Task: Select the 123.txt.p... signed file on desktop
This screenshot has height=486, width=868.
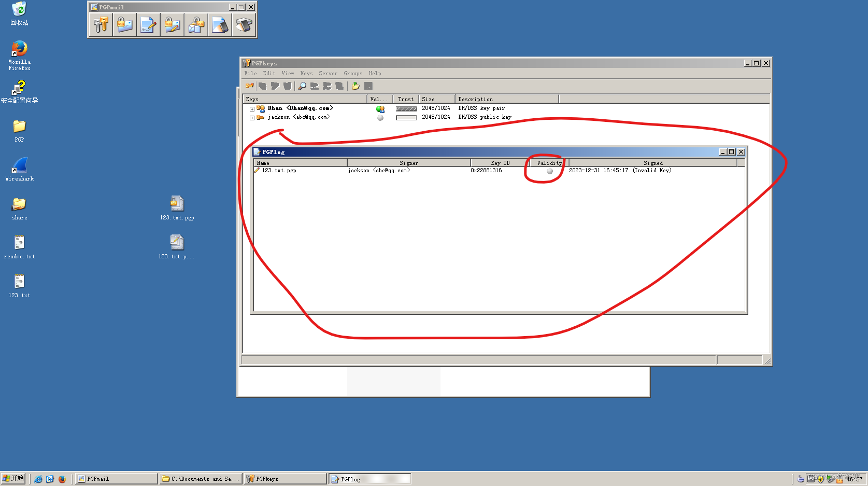Action: 177,247
